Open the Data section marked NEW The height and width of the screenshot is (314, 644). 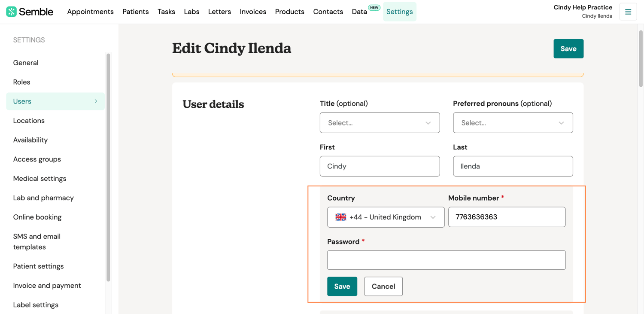pos(359,12)
